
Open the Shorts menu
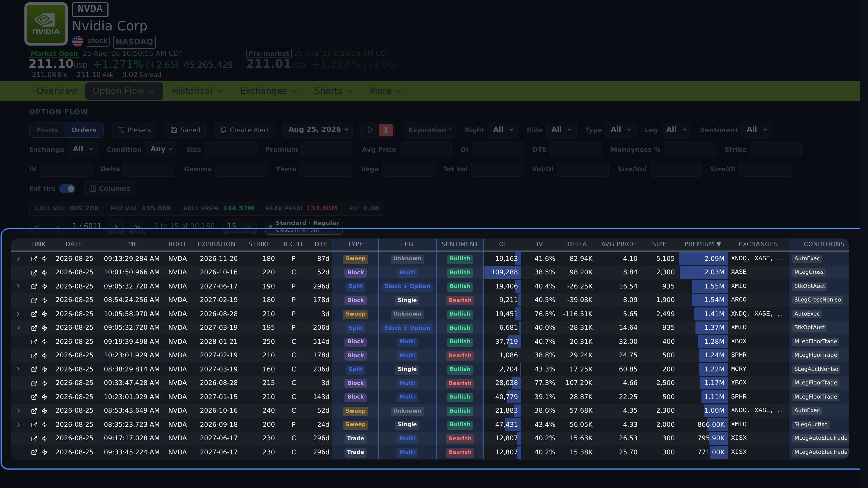(x=333, y=91)
